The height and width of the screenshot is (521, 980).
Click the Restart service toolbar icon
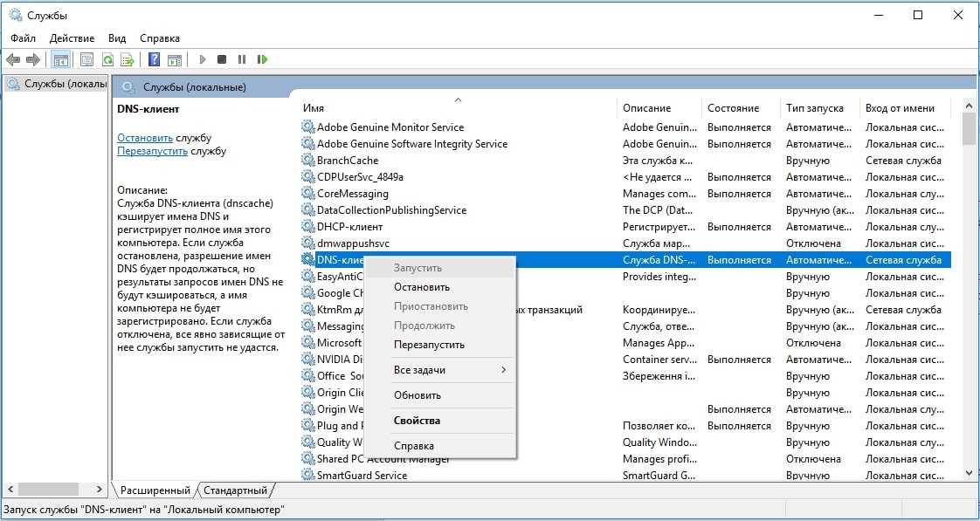262,59
